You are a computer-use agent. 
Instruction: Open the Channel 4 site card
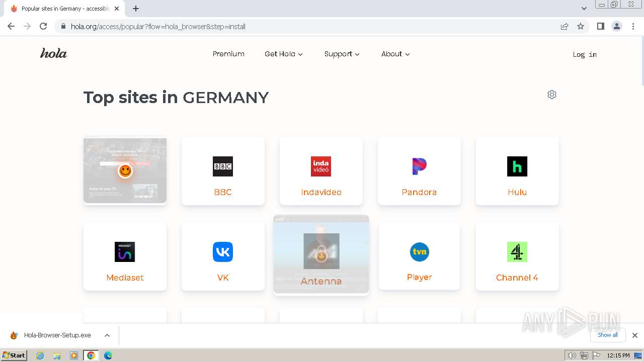pos(517,256)
